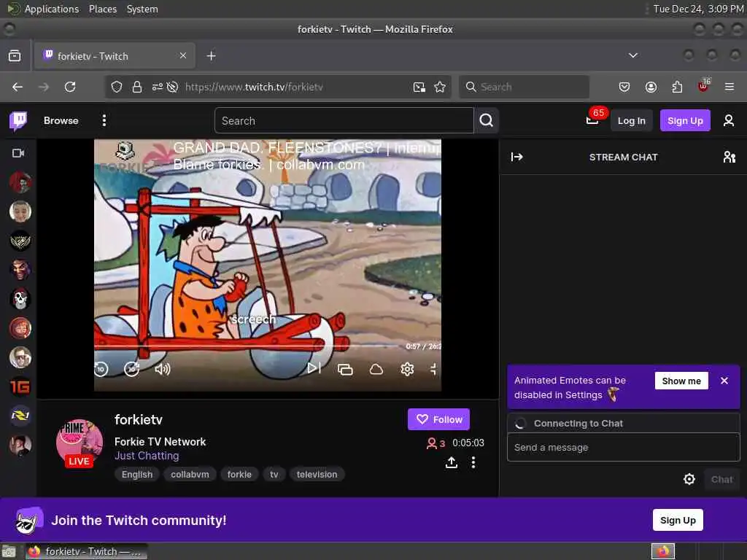
Task: Open the player settings gear
Action: [407, 369]
